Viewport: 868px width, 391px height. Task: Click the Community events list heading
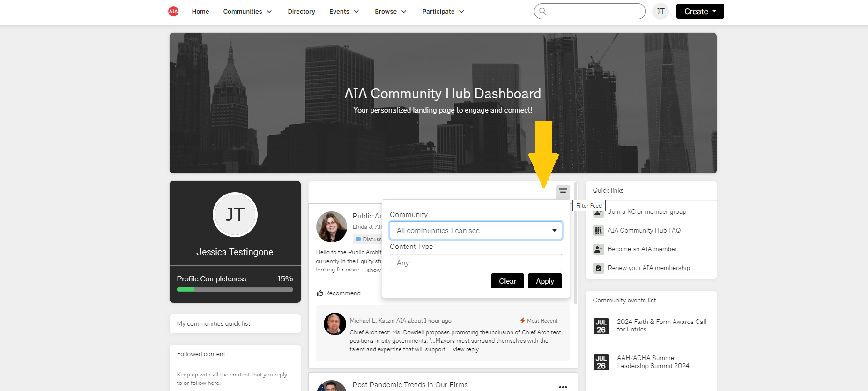point(624,300)
